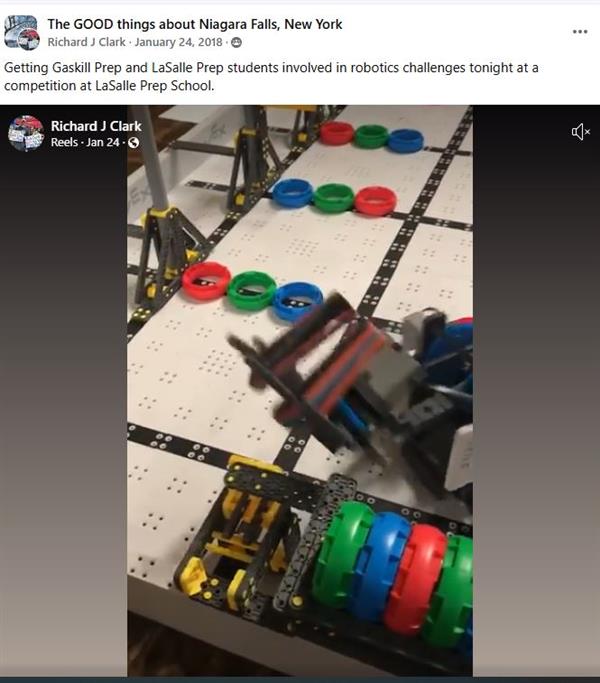Screen dimensions: 600x683
Task: Click Richard J Clark's name on the video overlay
Action: click(96, 126)
